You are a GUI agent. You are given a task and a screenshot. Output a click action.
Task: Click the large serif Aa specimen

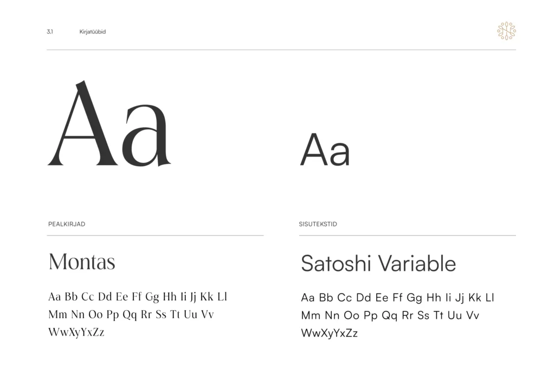pyautogui.click(x=109, y=123)
